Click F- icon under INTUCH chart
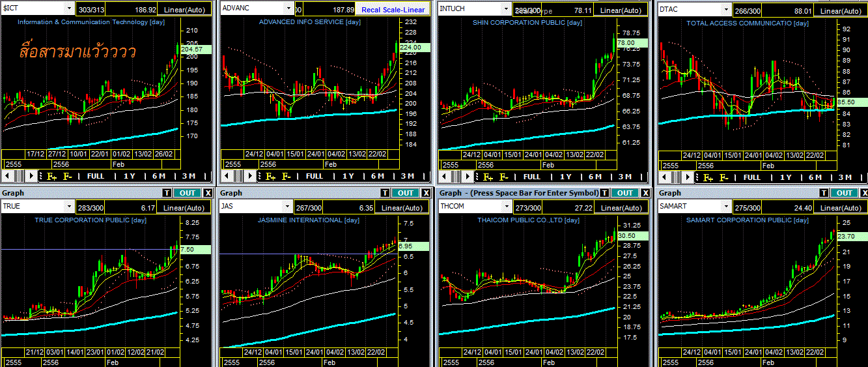 coord(504,177)
